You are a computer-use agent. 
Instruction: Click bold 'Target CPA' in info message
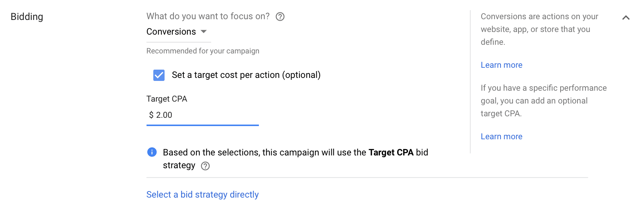point(391,152)
